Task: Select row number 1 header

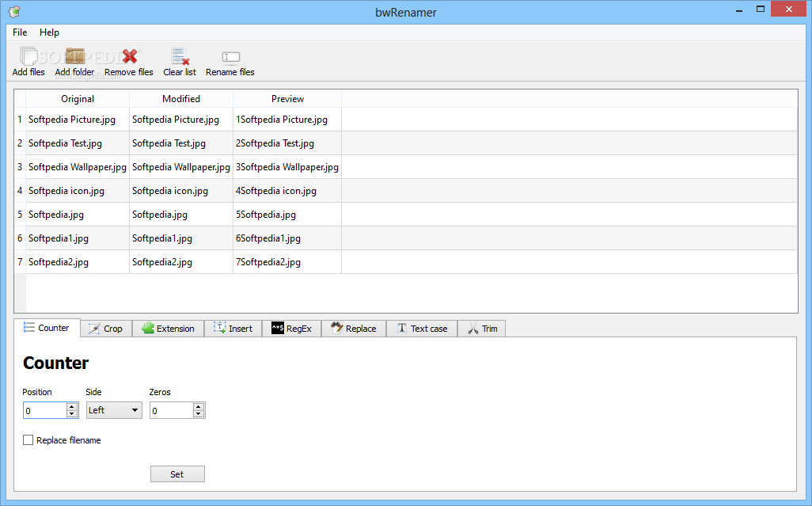Action: tap(20, 120)
